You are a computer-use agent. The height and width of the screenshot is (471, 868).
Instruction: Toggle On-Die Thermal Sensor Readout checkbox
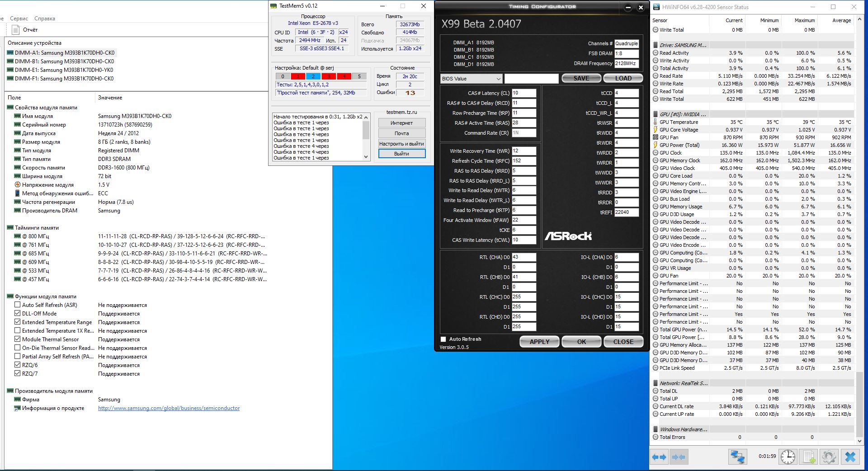[18, 348]
